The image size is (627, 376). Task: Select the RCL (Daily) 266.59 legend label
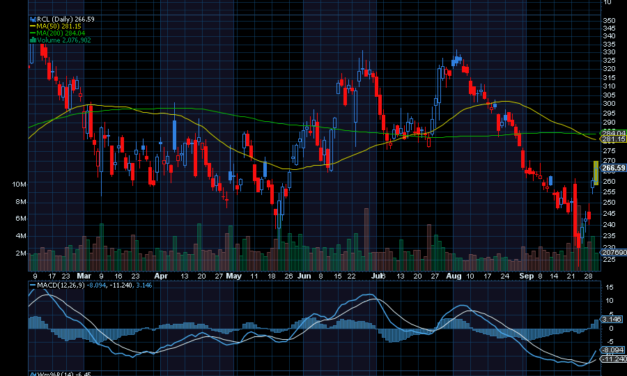[x=66, y=19]
